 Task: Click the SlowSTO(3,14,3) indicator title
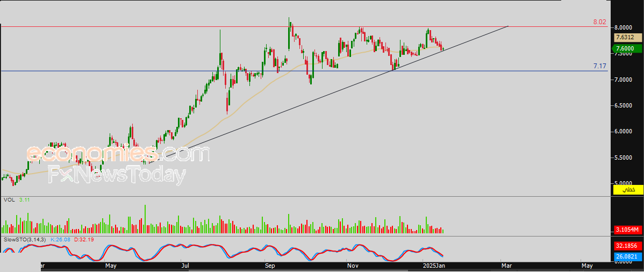pyautogui.click(x=24, y=239)
